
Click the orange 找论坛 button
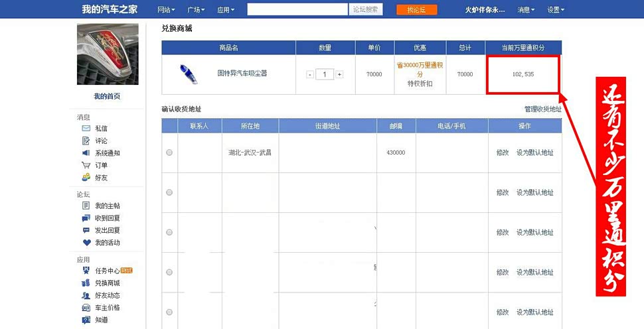(x=416, y=10)
